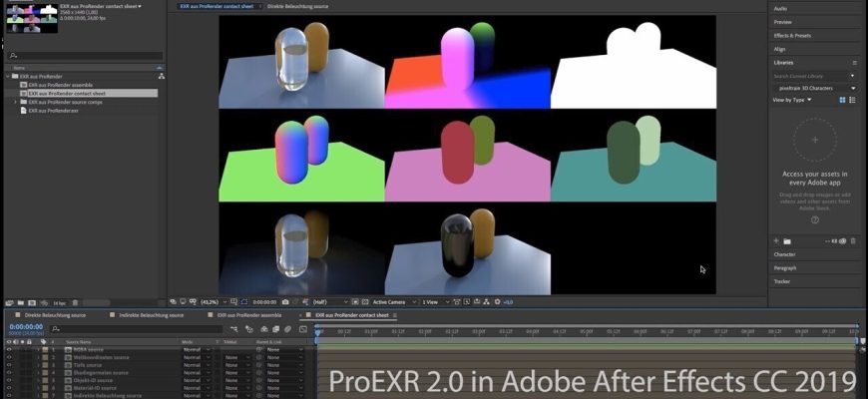Select the Direkte Beleuchtung source viewer tab
The width and height of the screenshot is (868, 399).
pos(297,6)
